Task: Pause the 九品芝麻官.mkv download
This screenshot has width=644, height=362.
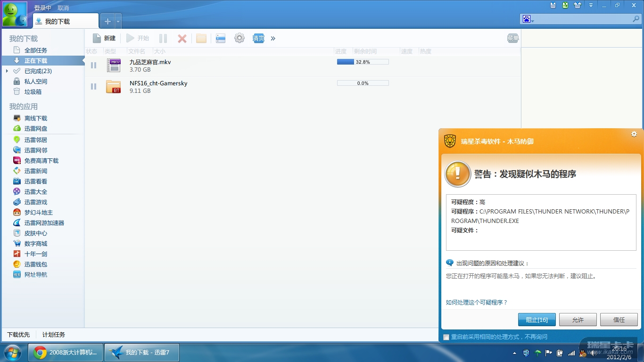Action: [93, 65]
